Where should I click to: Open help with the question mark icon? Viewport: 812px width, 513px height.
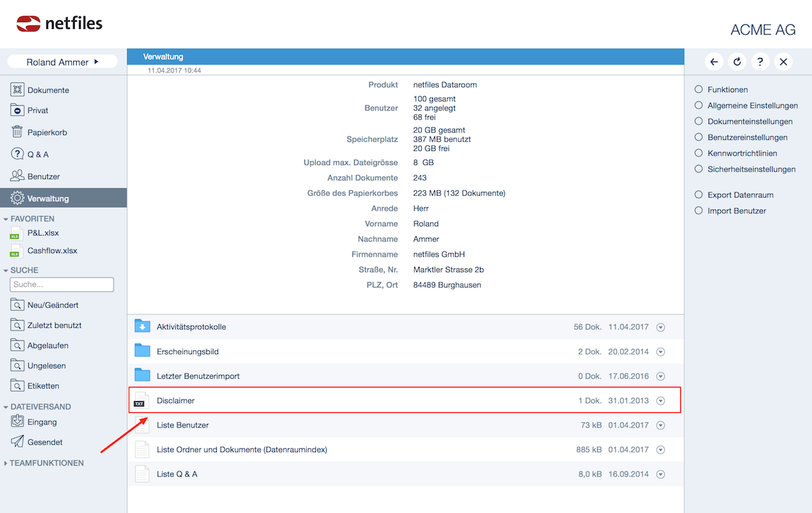pyautogui.click(x=760, y=62)
